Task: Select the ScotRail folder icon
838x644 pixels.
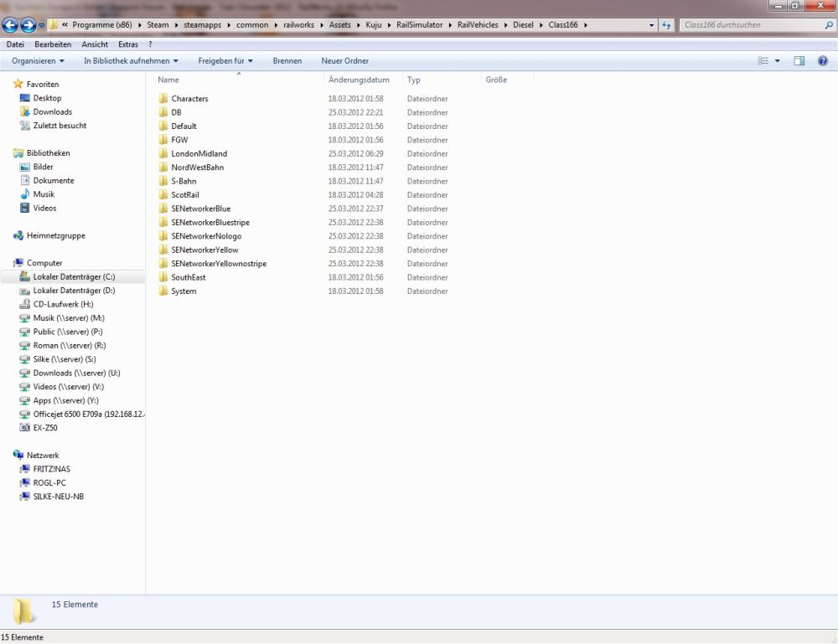Action: (163, 195)
